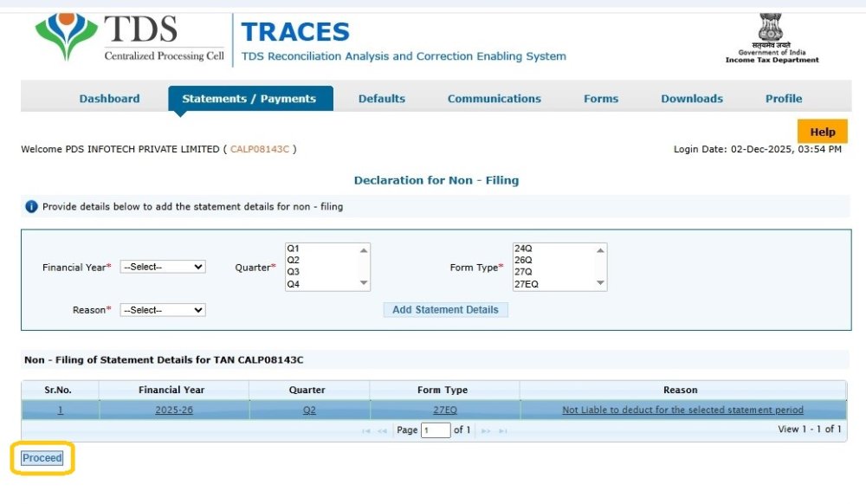This screenshot has width=866, height=504.
Task: Click the next-page pagination icon
Action: point(487,430)
